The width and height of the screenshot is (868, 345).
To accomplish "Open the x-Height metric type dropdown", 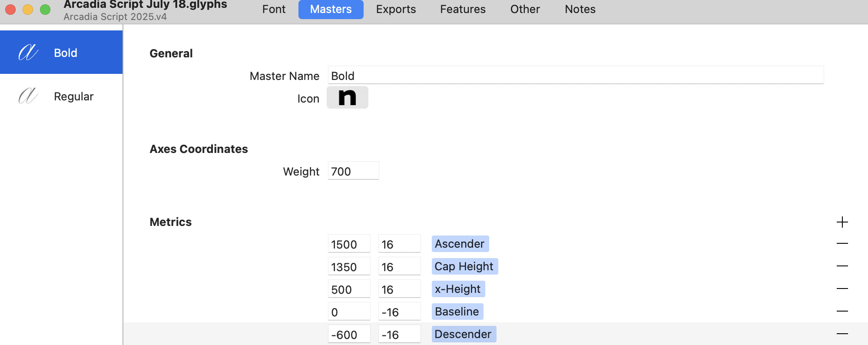I will coord(457,289).
